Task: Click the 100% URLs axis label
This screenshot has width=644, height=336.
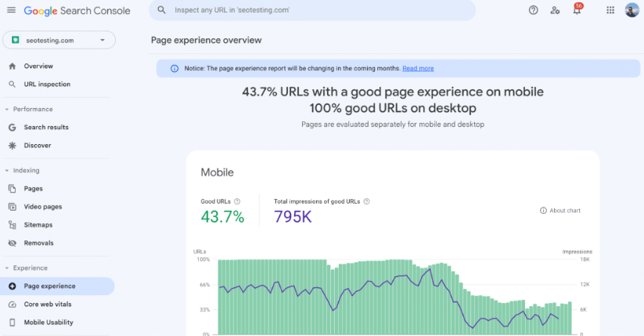Action: pos(203,259)
